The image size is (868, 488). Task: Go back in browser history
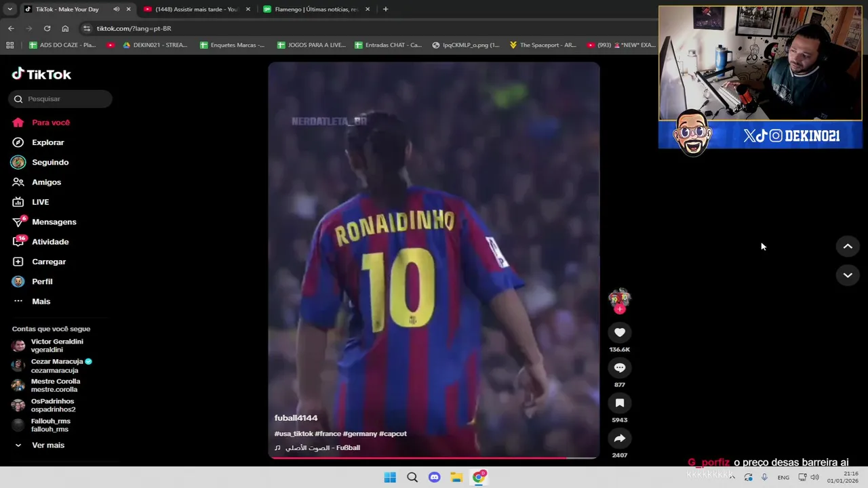(11, 28)
